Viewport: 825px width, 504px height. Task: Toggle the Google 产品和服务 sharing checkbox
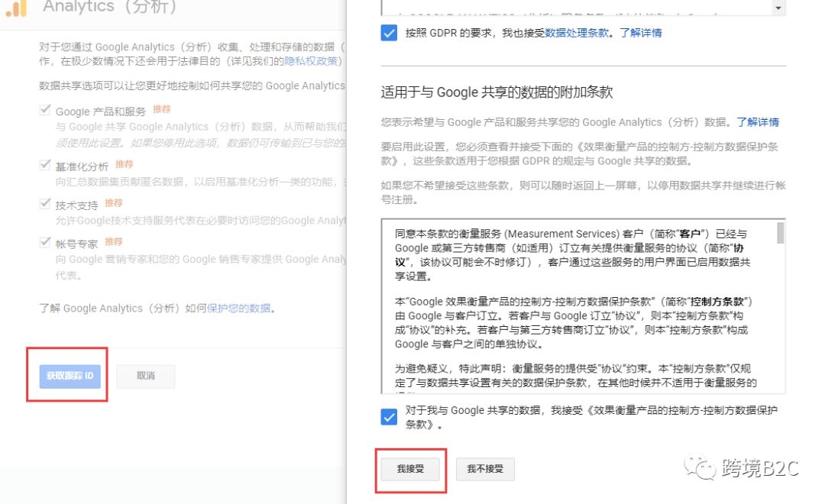click(44, 108)
